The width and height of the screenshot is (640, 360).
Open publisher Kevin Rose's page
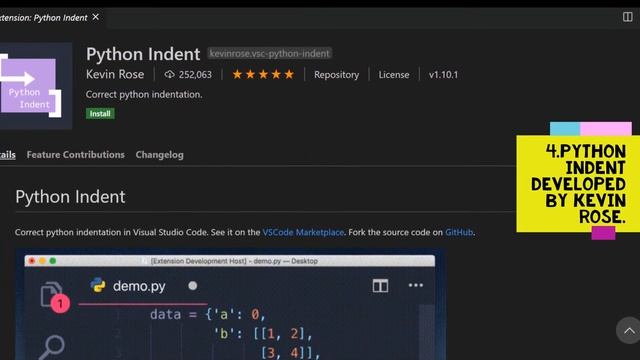tap(115, 74)
